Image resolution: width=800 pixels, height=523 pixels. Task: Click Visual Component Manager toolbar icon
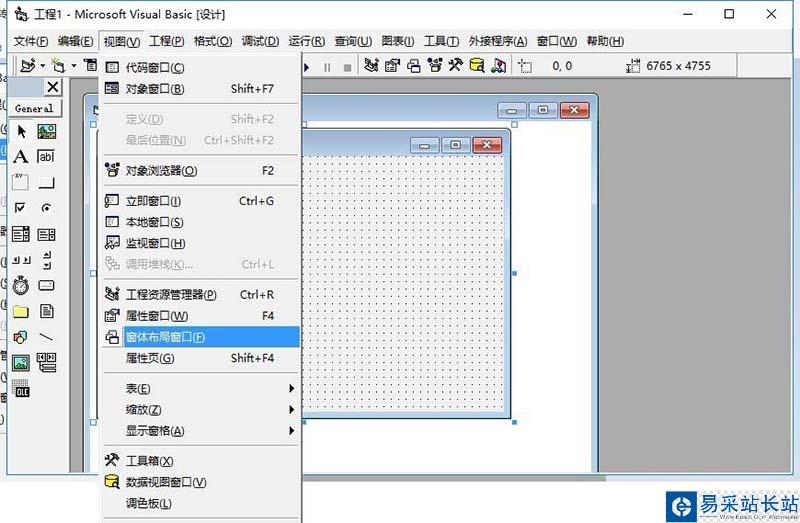tap(498, 66)
